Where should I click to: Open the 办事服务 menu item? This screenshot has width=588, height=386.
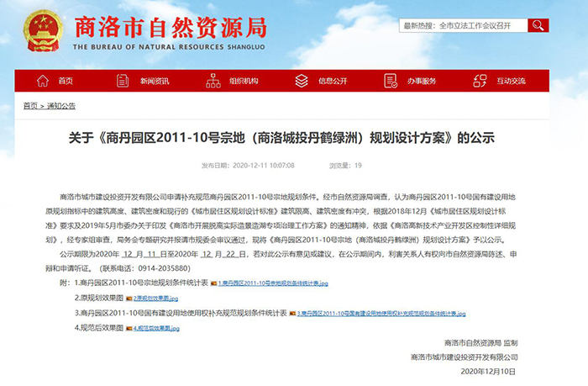pyautogui.click(x=422, y=81)
